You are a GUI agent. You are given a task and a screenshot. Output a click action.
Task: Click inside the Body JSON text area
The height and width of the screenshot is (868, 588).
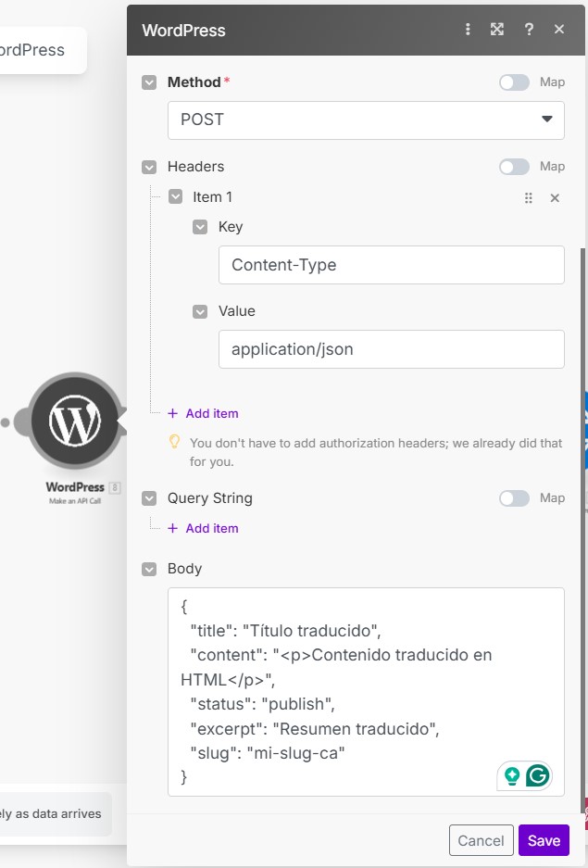(x=366, y=692)
